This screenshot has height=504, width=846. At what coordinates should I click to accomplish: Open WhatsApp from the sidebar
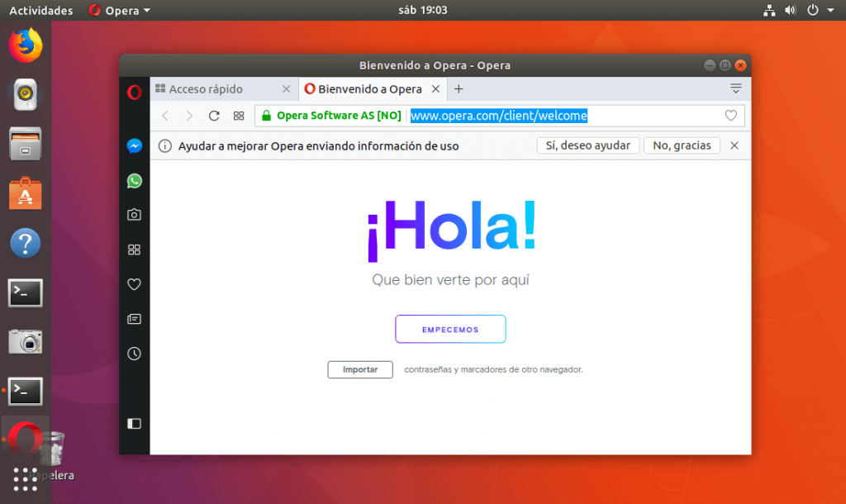pos(134,181)
